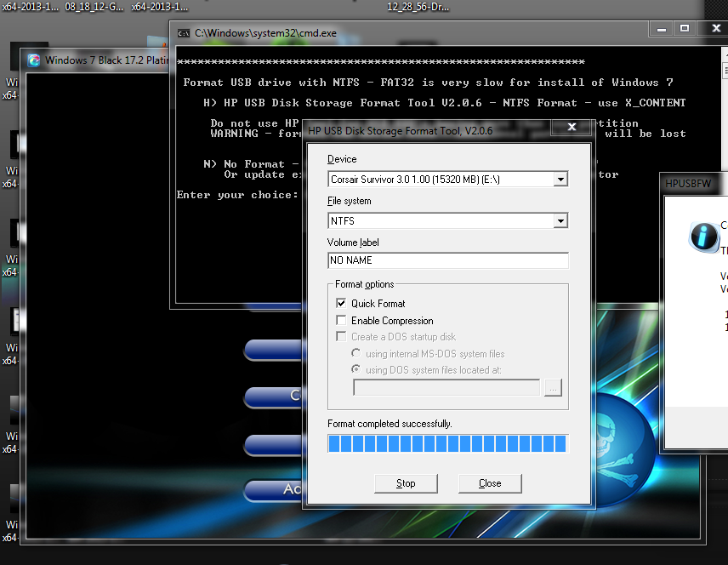Click the 'Format options' group label
The height and width of the screenshot is (565, 728).
pos(365,284)
